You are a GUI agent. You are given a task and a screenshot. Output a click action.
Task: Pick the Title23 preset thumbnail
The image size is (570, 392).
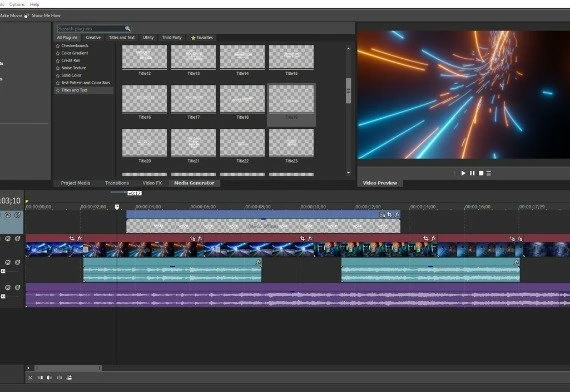pyautogui.click(x=292, y=143)
